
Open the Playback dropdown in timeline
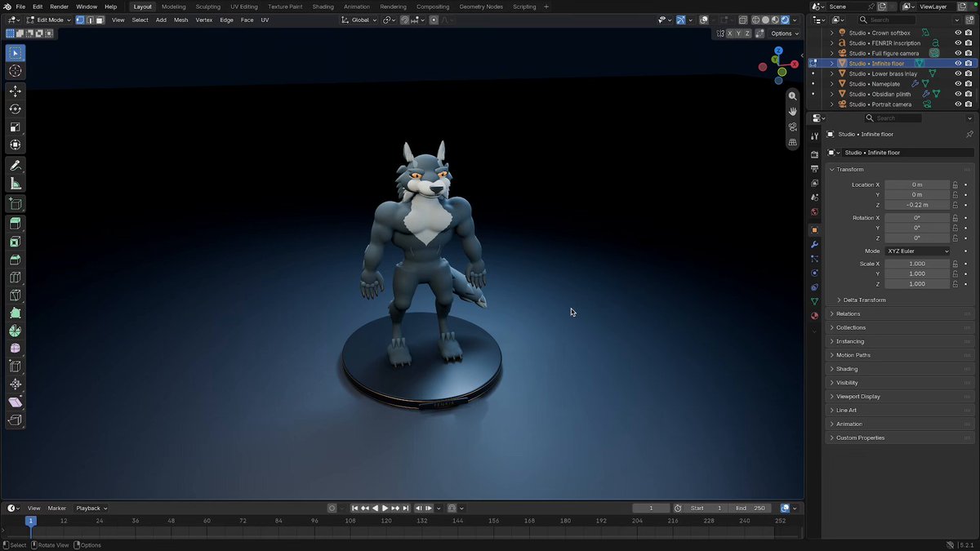[91, 508]
